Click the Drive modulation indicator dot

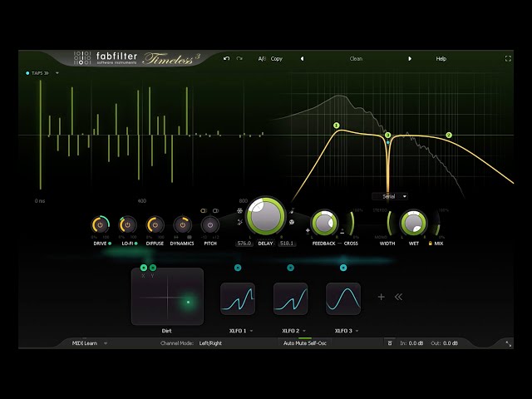(x=110, y=244)
